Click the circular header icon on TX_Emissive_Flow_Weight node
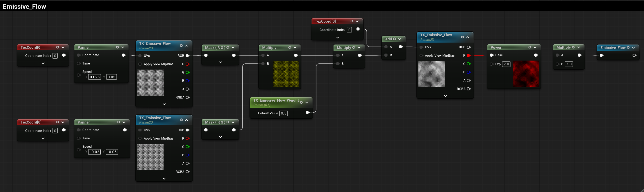Screen dimensions: 644x192 (301, 102)
